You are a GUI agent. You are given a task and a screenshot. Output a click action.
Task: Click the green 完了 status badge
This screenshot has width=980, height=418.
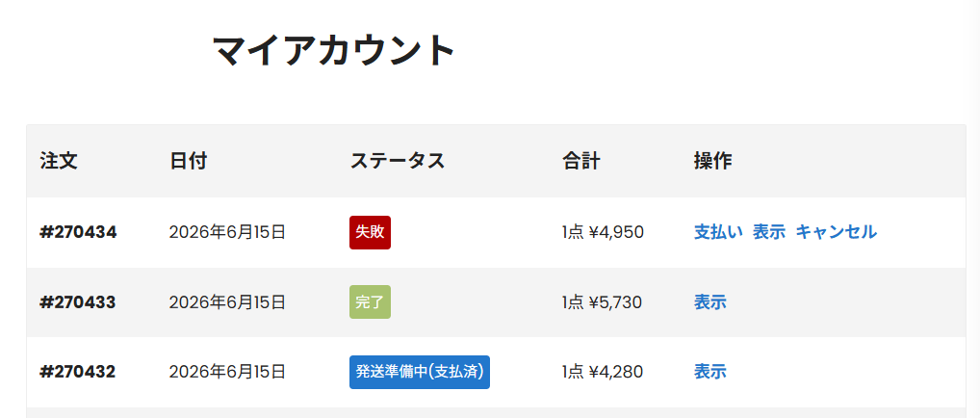click(x=370, y=302)
